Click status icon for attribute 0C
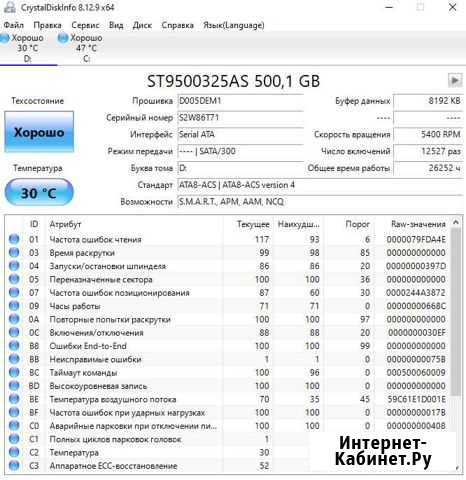The height and width of the screenshot is (480, 466). (14, 332)
